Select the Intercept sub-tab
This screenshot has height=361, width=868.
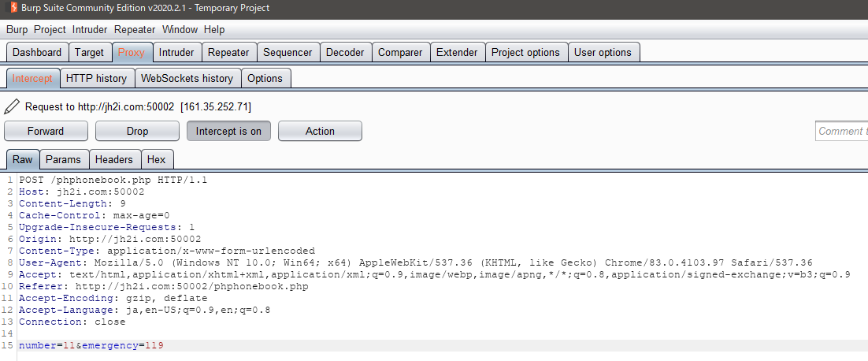click(32, 78)
